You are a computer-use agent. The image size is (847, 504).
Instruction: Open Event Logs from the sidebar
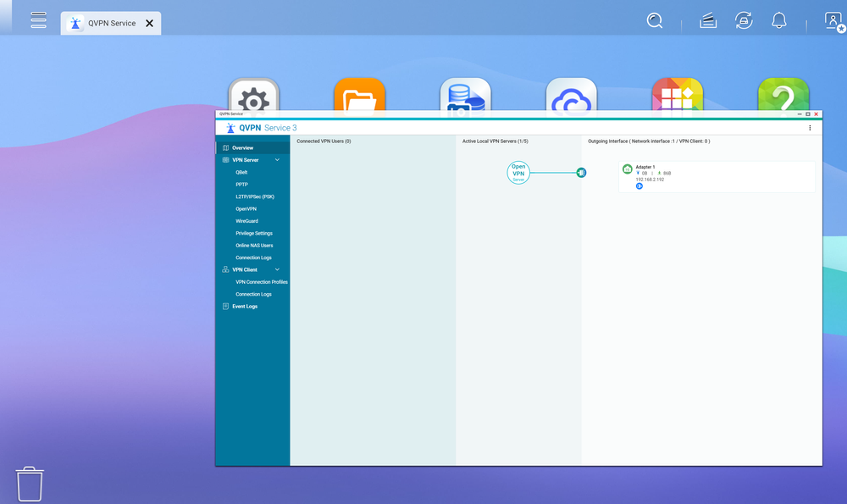point(246,306)
